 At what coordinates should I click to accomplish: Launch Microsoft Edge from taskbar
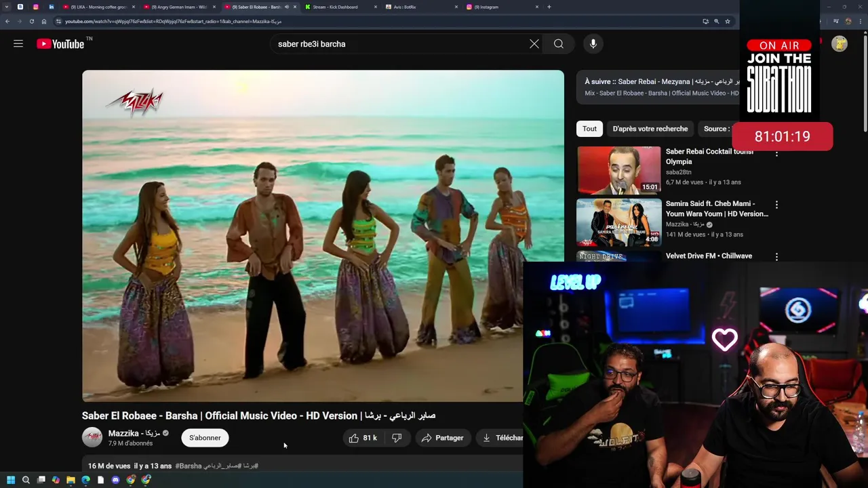(85, 480)
